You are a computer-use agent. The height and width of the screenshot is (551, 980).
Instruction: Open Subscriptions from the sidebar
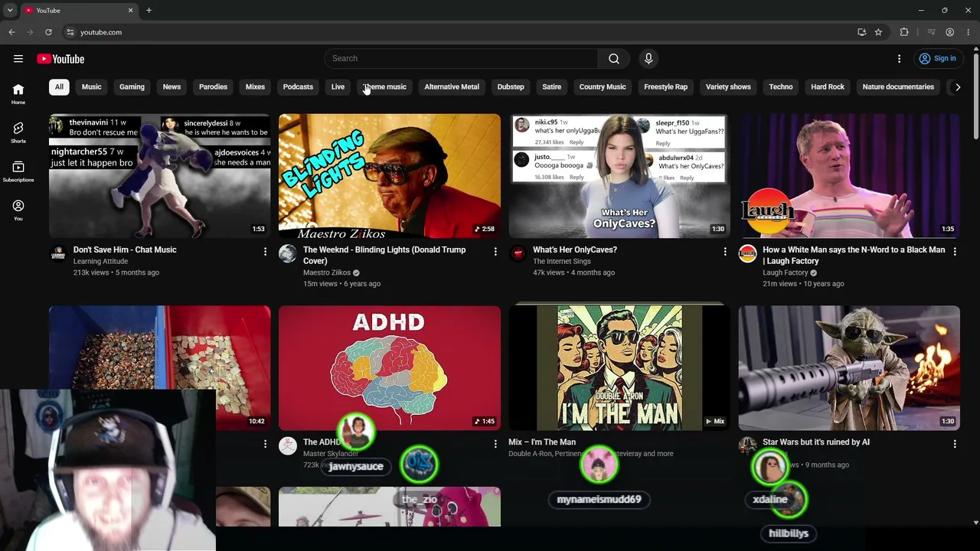tap(18, 171)
